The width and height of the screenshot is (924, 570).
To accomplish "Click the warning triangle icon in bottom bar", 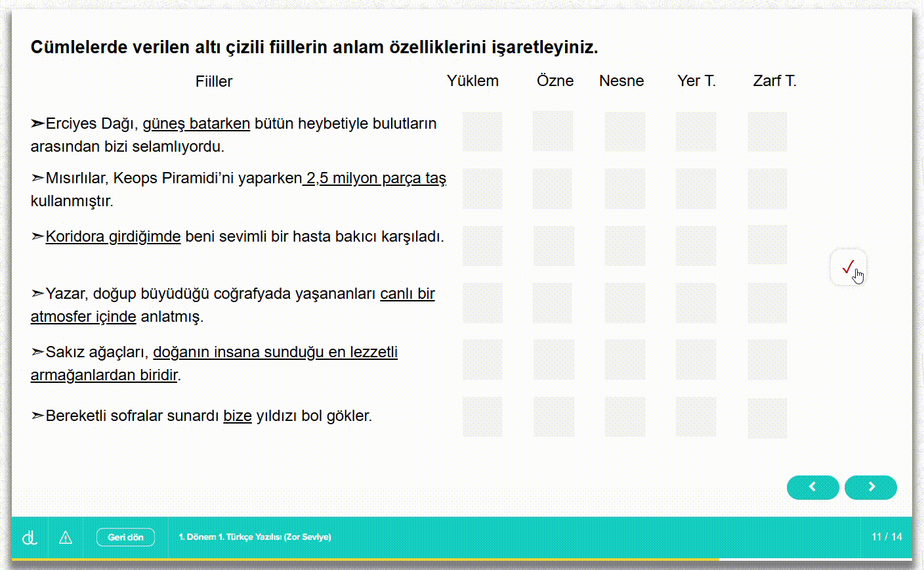I will pos(65,537).
